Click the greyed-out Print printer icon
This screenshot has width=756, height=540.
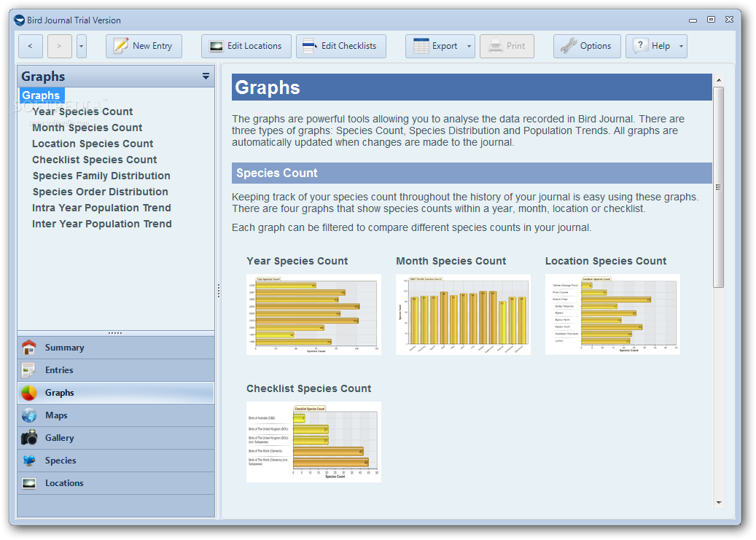(495, 47)
